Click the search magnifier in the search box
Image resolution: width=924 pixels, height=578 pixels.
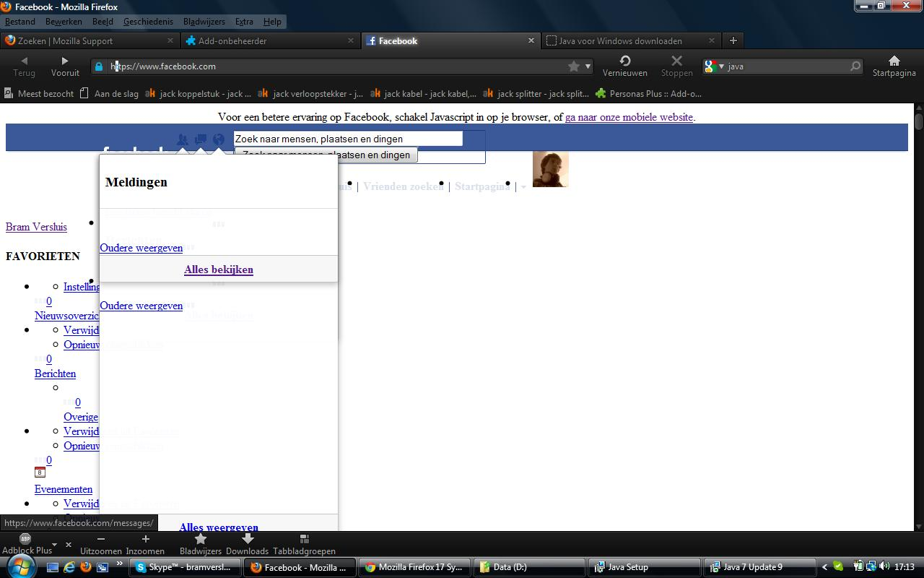pyautogui.click(x=855, y=66)
